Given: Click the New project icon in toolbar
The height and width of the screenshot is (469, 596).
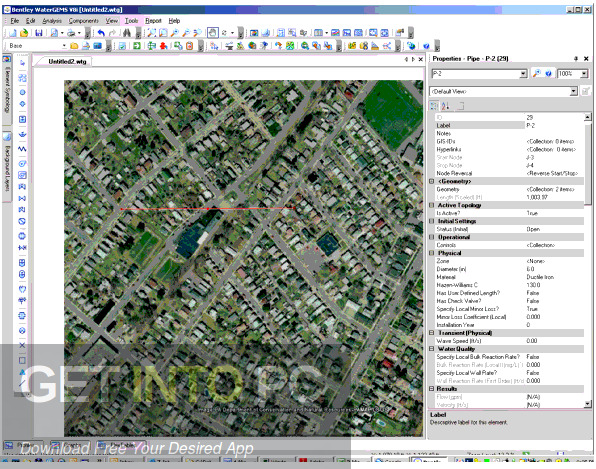Looking at the screenshot, I should click(x=13, y=33).
